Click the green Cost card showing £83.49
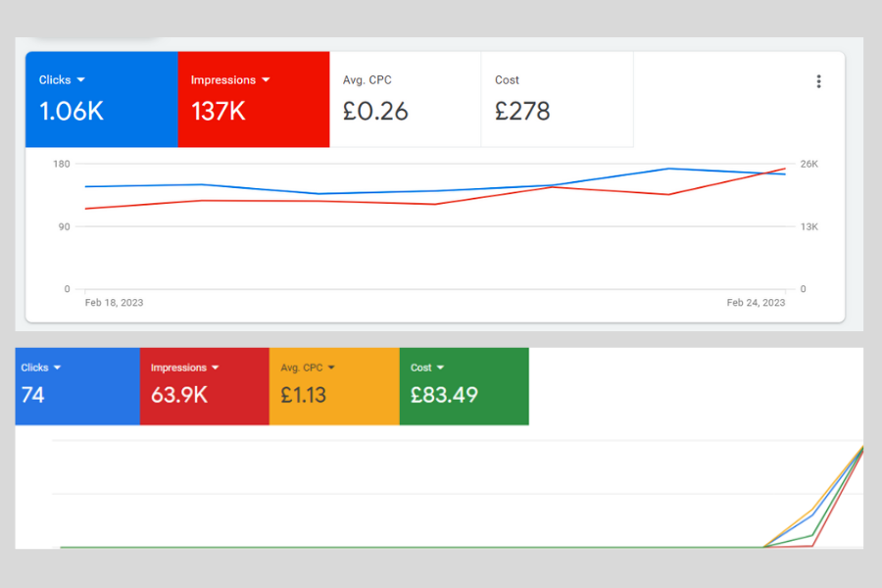The image size is (882, 588). 464,386
